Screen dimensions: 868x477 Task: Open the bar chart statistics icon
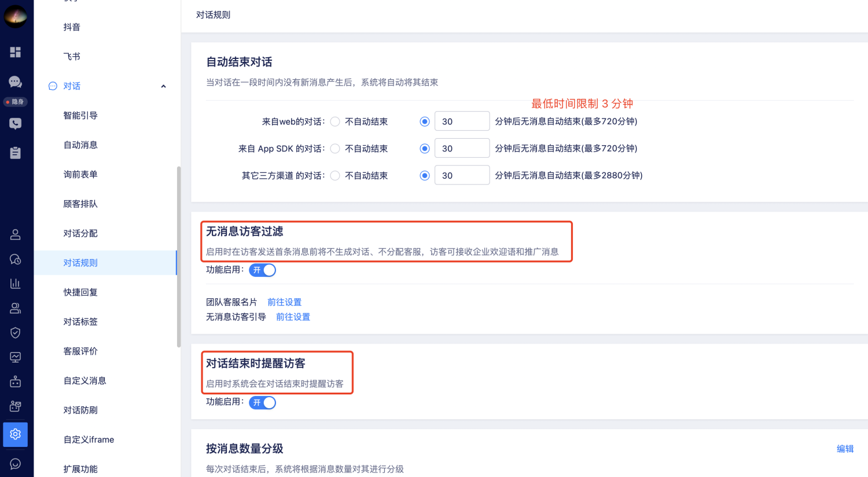pyautogui.click(x=16, y=283)
